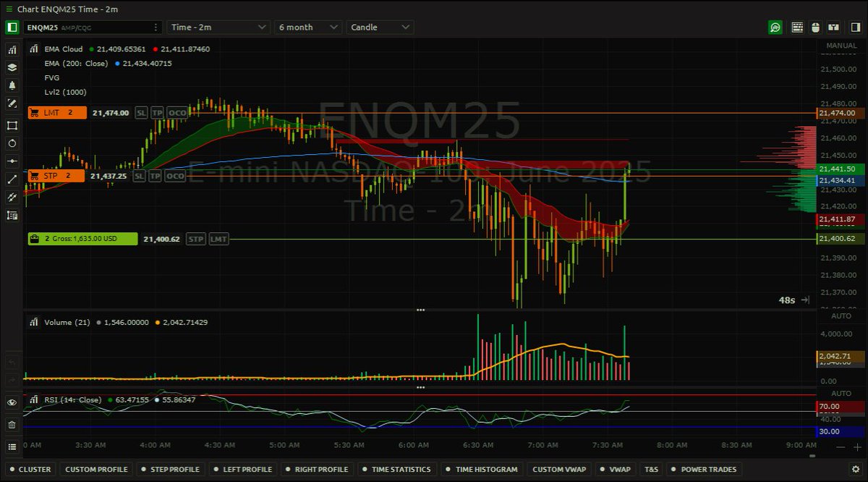Open the Candle chart style dropdown
The height and width of the screenshot is (482, 868).
tap(380, 28)
